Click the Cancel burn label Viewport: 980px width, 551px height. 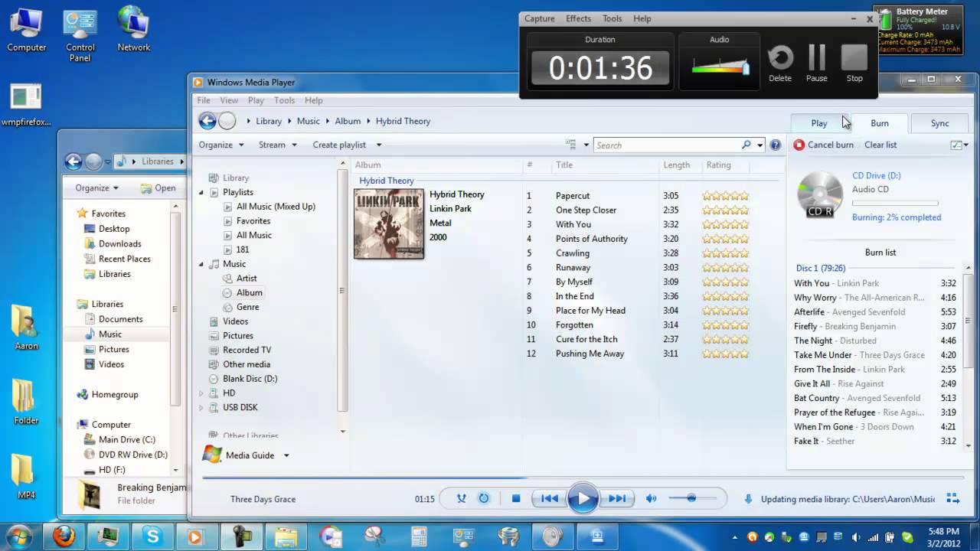tap(831, 145)
